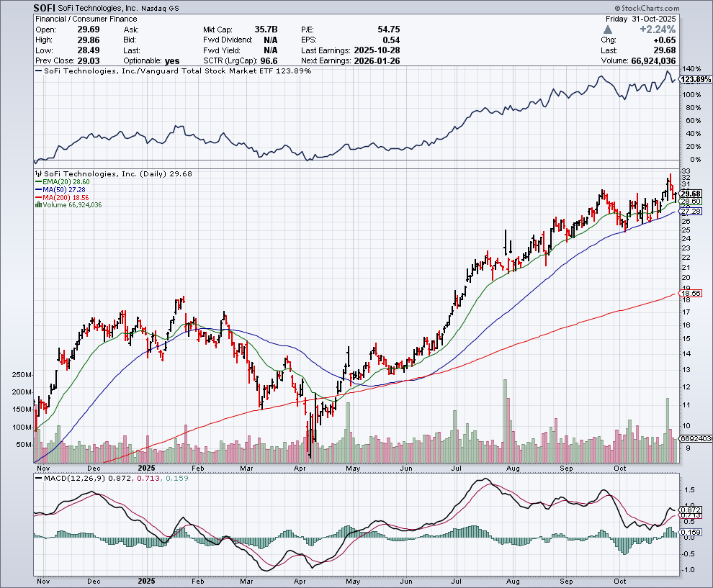The image size is (713, 588).
Task: Click the gray up-arrow change indicator
Action: (x=608, y=30)
